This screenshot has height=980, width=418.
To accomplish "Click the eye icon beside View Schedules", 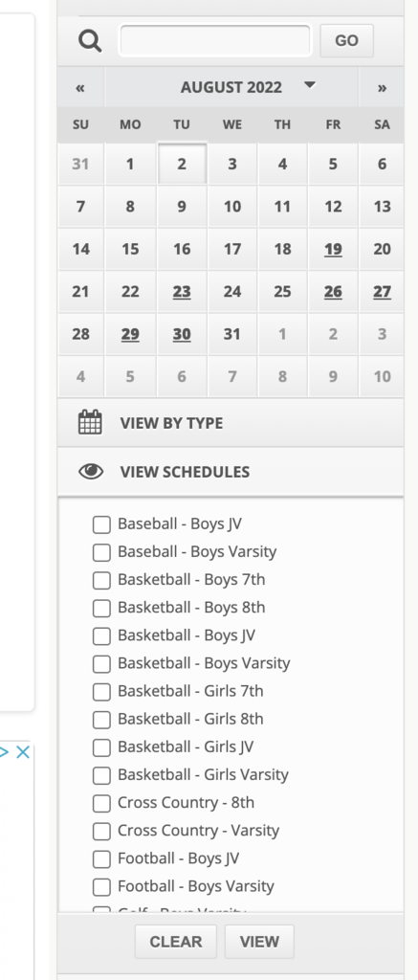I will coord(91,472).
